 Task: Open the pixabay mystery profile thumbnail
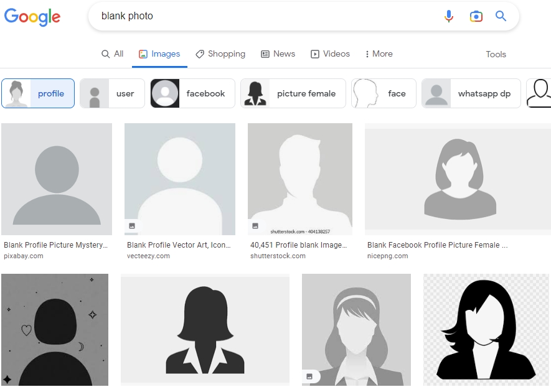57,179
